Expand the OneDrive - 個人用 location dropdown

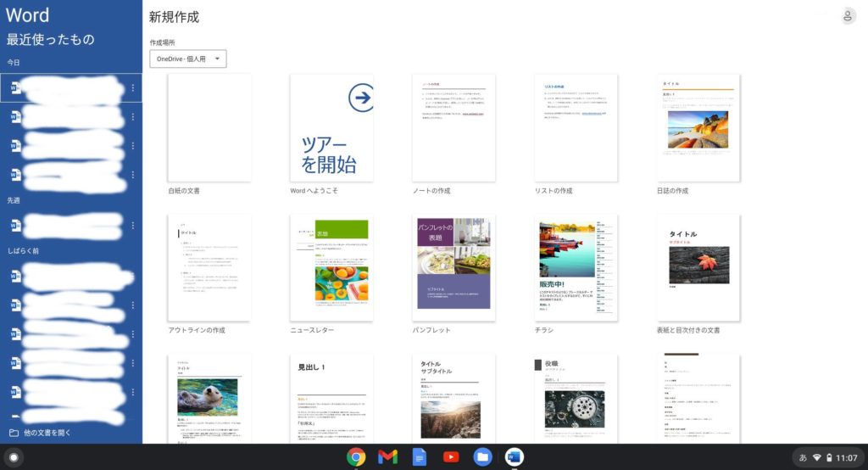(187, 59)
